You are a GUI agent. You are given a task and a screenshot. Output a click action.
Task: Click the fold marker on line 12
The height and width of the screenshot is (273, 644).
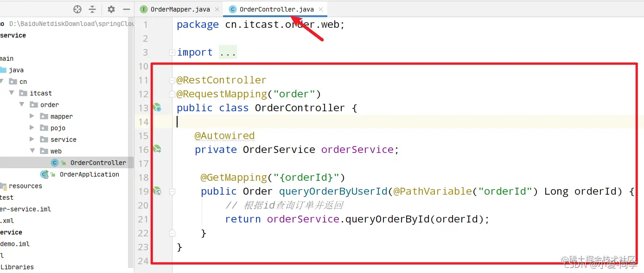pyautogui.click(x=172, y=94)
